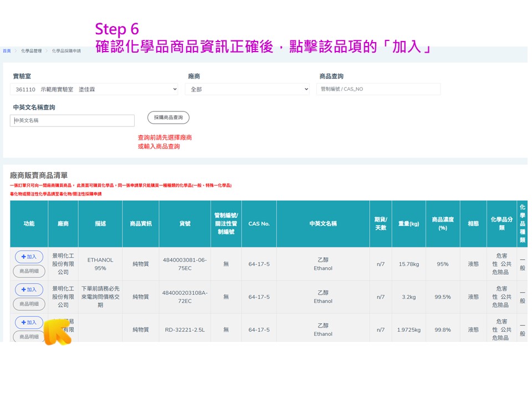The image size is (532, 399).
Task: View 商品明細 for the 99.5% ethanol row
Action: [x=29, y=304]
